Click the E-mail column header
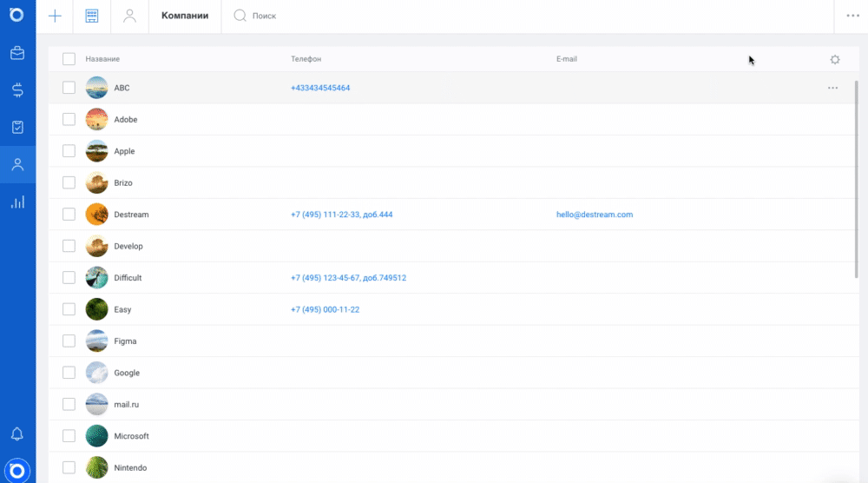 pyautogui.click(x=566, y=59)
